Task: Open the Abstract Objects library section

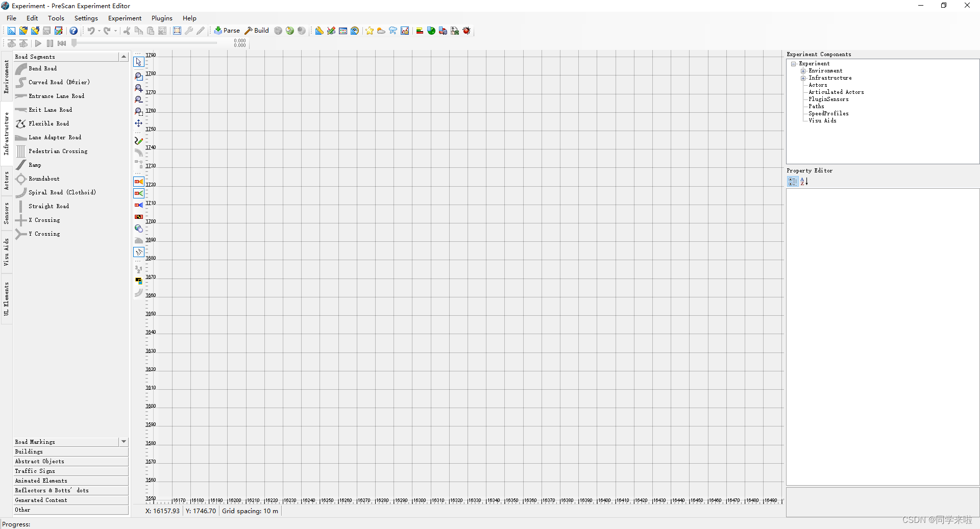Action: click(x=71, y=461)
